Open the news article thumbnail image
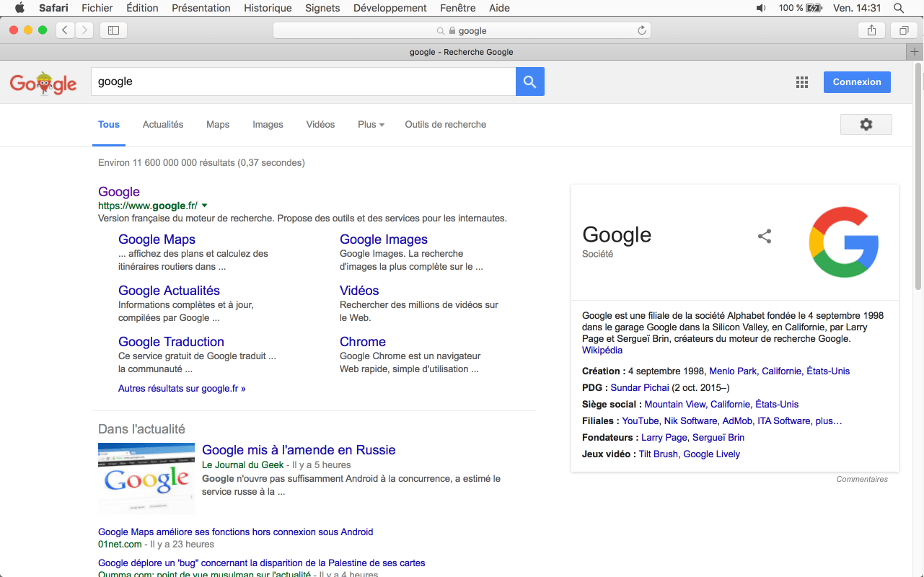Image resolution: width=924 pixels, height=577 pixels. pyautogui.click(x=146, y=479)
